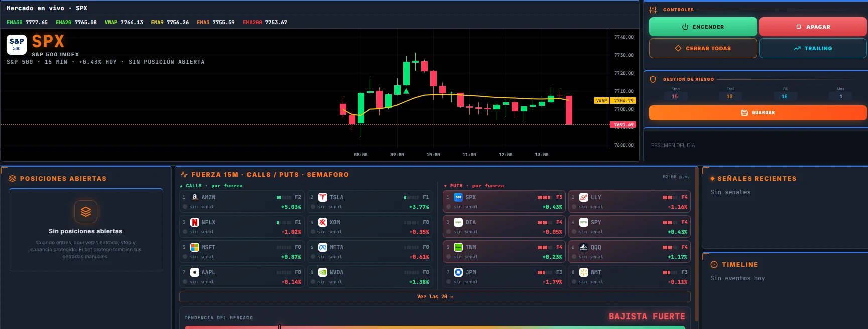The image size is (868, 329).
Task: Click the EMA50 7777.65 indicator
Action: click(27, 22)
